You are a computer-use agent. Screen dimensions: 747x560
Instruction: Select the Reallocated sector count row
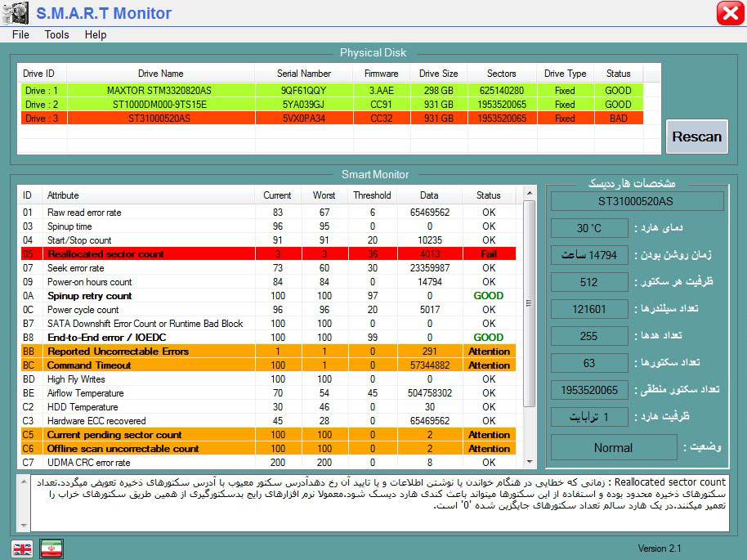click(x=268, y=254)
